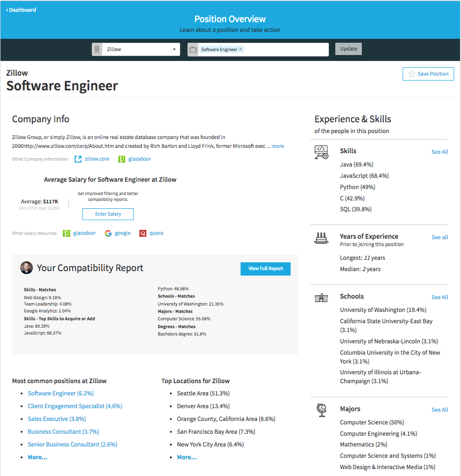Open glassdoor link in Other Company Information

139,159
